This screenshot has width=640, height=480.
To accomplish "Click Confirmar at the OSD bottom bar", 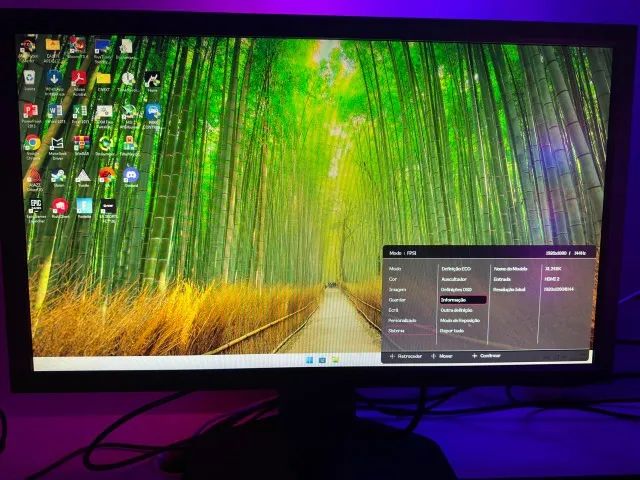I will point(486,356).
